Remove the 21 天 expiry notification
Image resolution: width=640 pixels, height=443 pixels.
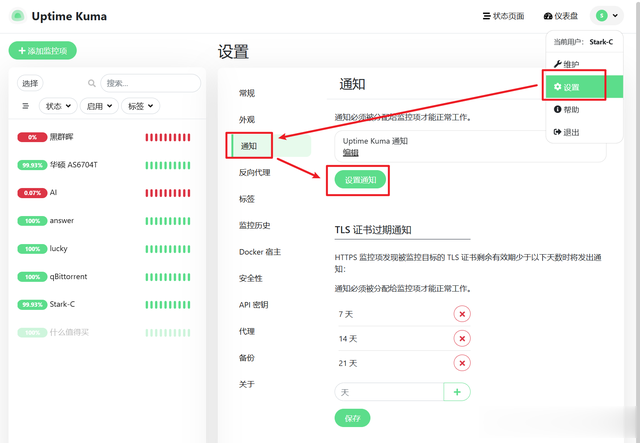pos(462,363)
